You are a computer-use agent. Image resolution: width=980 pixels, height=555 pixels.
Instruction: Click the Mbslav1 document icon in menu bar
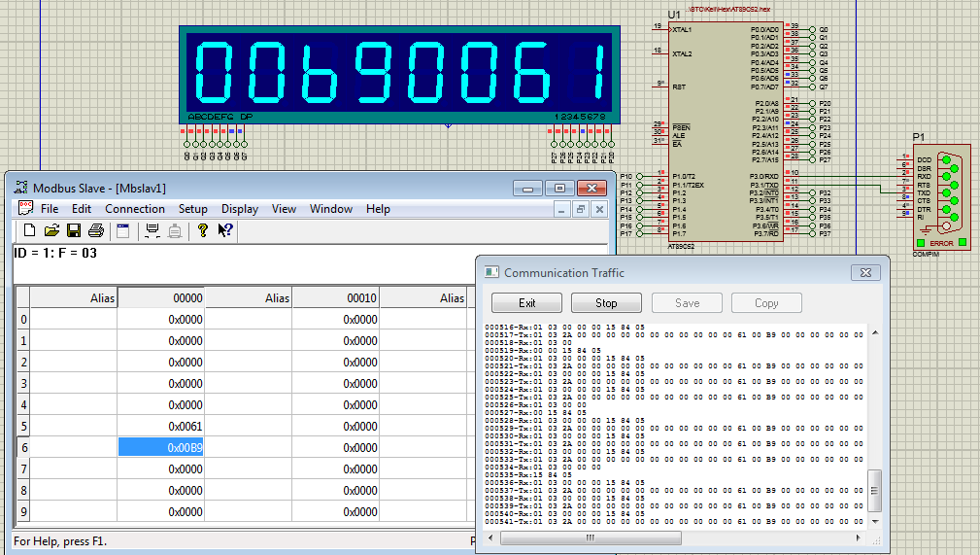25,208
